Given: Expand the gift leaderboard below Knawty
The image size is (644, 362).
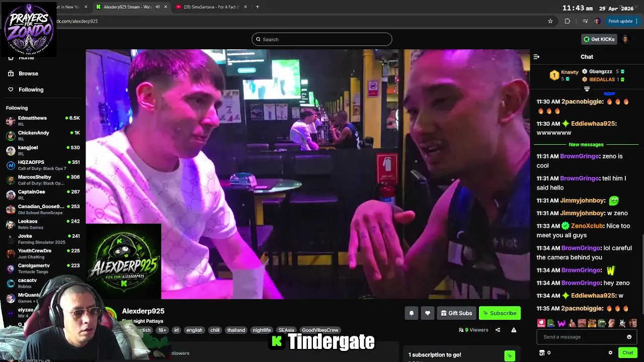Looking at the screenshot, I should 587,89.
